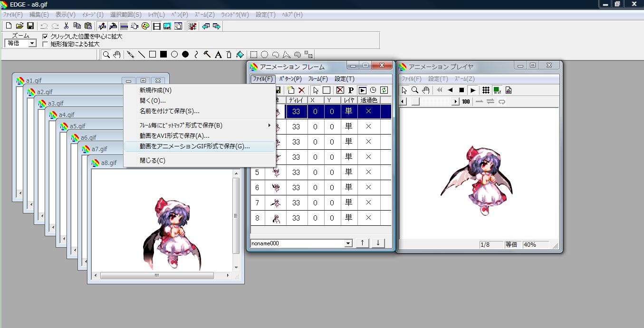
Task: Select the hollow rectangle tool
Action: pos(153,55)
